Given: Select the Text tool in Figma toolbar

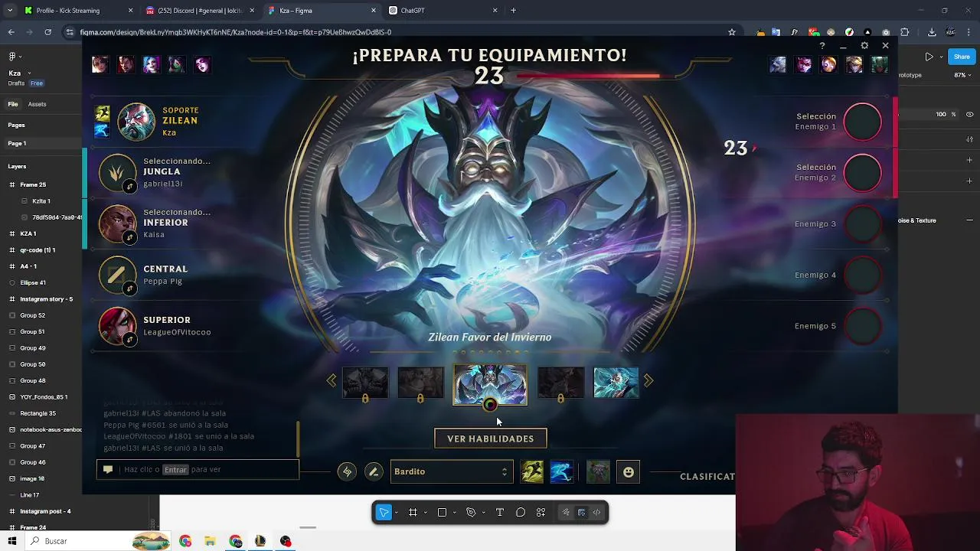Looking at the screenshot, I should click(500, 513).
